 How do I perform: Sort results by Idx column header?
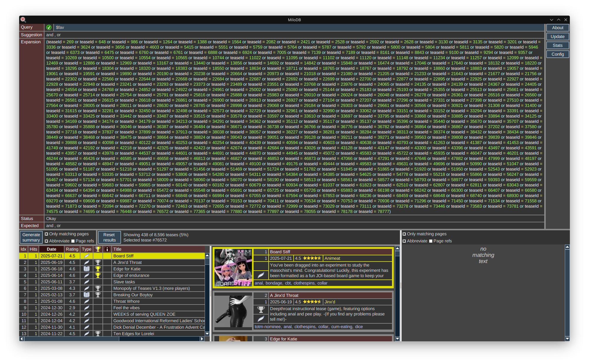click(24, 249)
